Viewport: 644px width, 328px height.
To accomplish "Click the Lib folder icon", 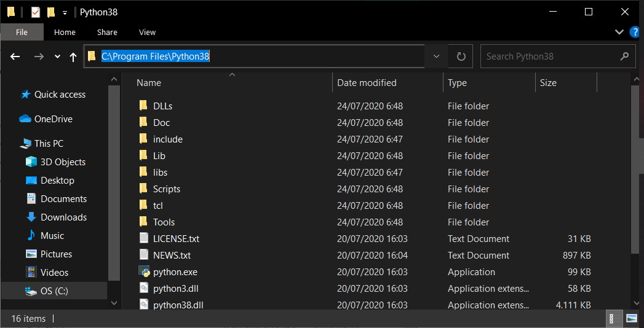I will point(143,155).
